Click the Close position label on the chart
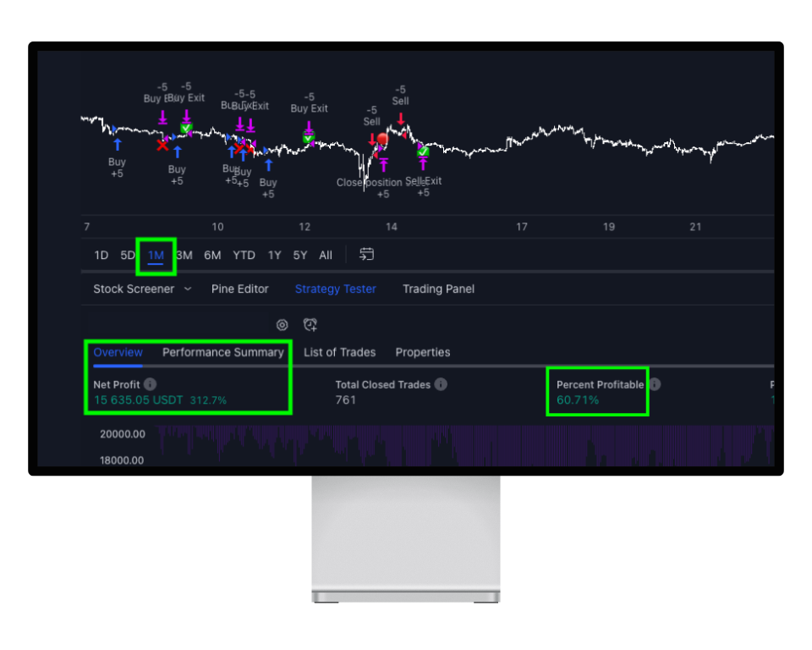The height and width of the screenshot is (650, 812). point(367,182)
